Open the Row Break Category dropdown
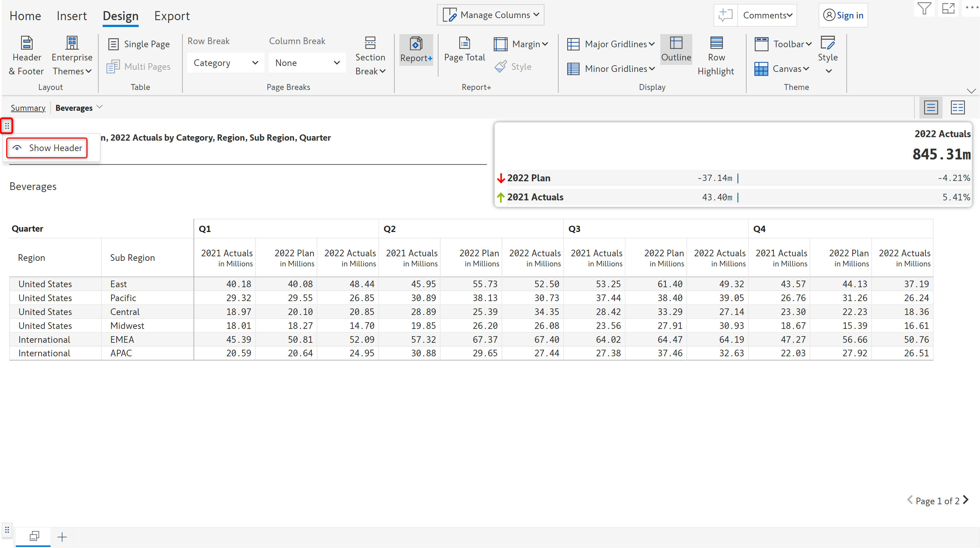 pyautogui.click(x=226, y=63)
